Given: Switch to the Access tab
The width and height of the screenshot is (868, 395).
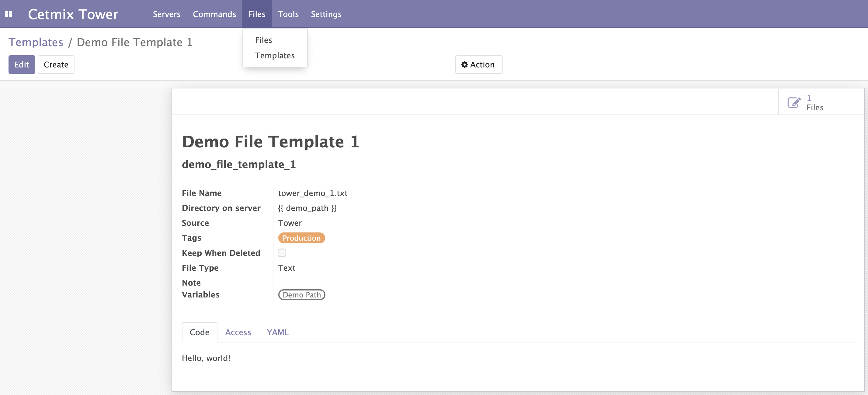Looking at the screenshot, I should [x=238, y=332].
